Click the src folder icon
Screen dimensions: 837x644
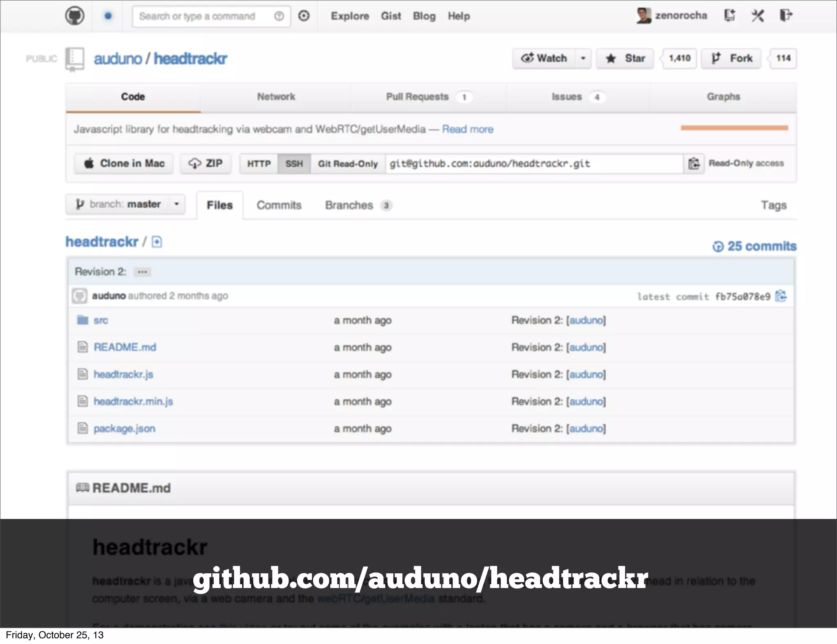[83, 320]
